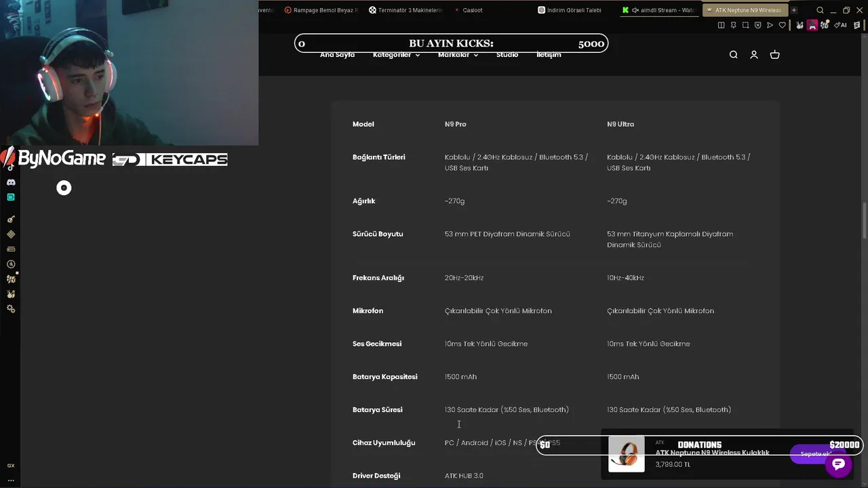
Task: Open the Discord sidebar panel
Action: tap(11, 182)
